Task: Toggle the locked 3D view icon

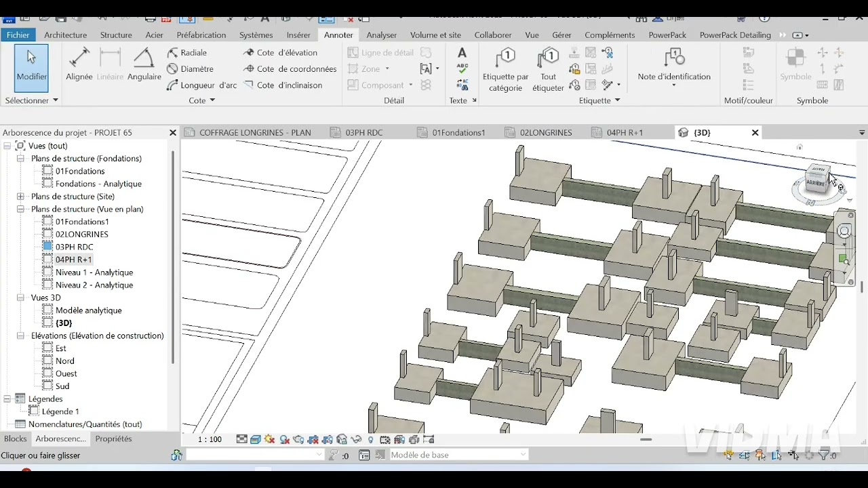Action: 341,439
